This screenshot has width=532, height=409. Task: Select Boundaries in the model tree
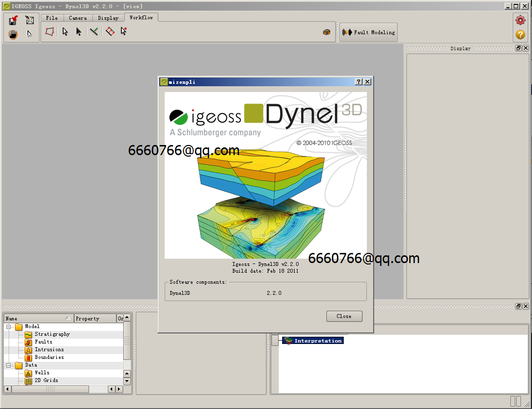[x=49, y=357]
